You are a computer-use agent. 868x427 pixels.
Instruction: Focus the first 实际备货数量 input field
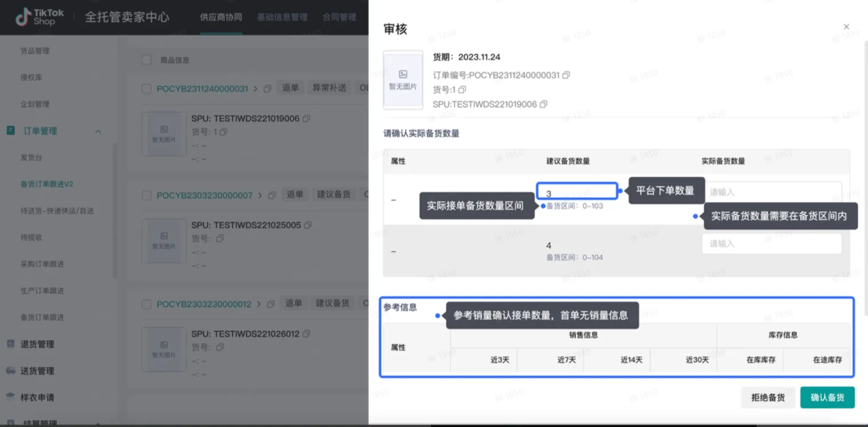coord(772,192)
